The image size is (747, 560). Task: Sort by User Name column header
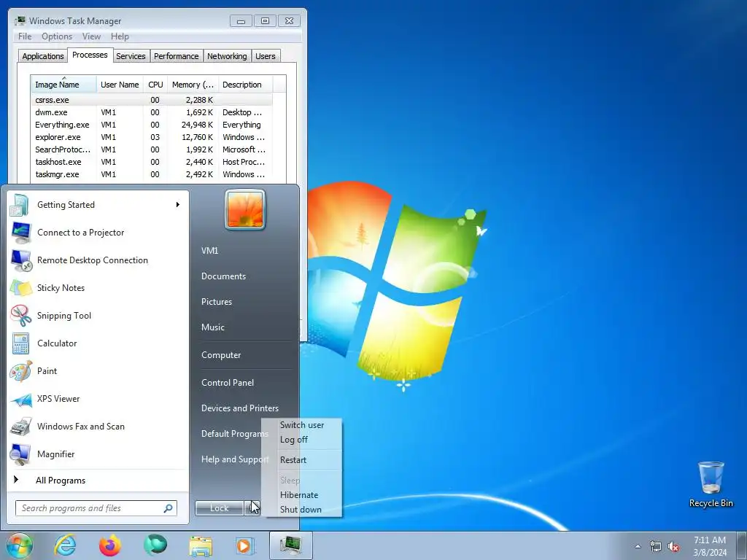(x=120, y=85)
